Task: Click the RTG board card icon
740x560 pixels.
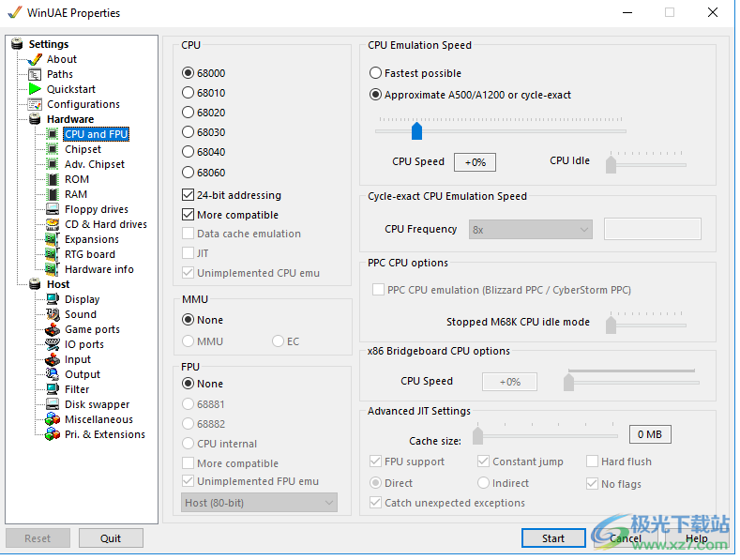Action: click(52, 254)
